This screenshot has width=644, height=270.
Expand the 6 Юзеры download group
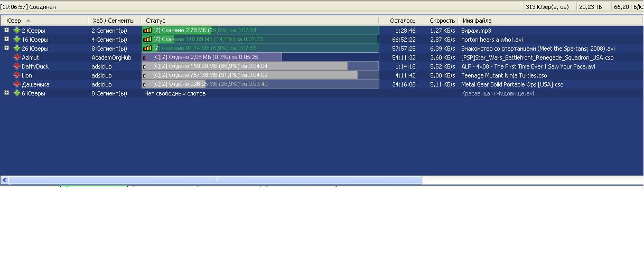pyautogui.click(x=6, y=93)
